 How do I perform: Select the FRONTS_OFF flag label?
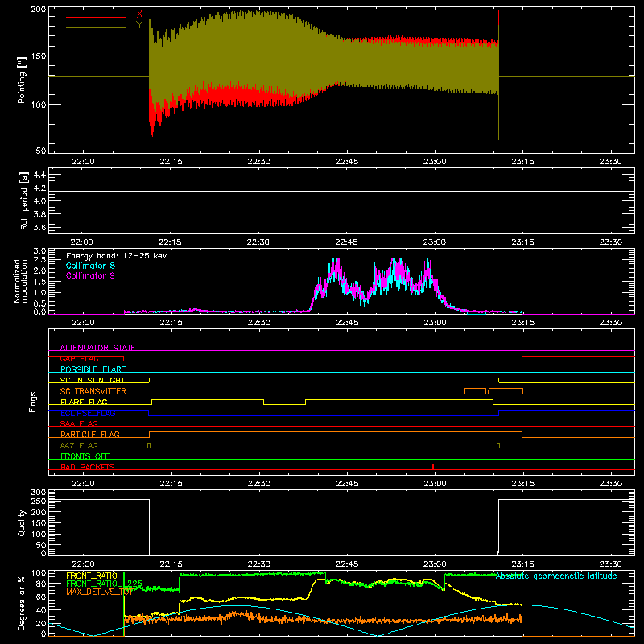[85, 456]
